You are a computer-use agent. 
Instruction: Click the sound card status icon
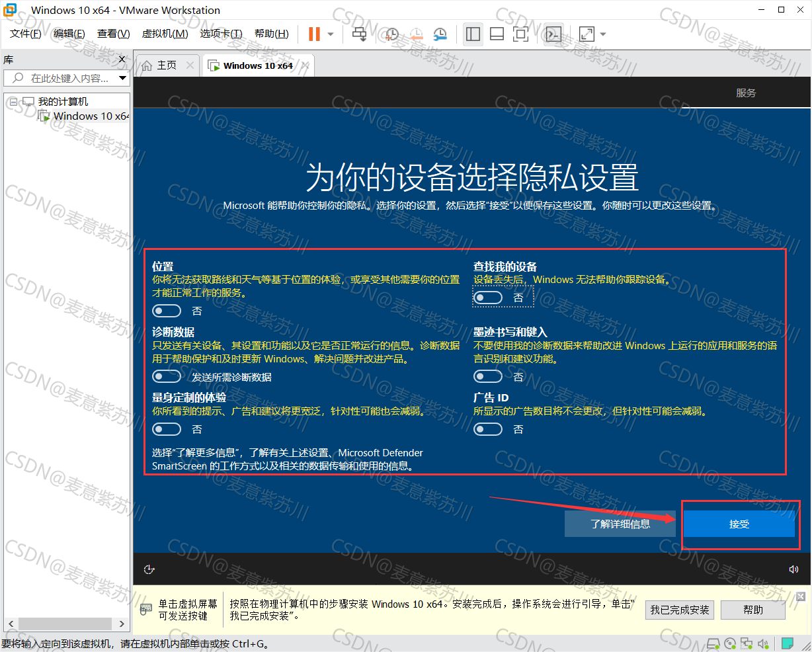(764, 643)
